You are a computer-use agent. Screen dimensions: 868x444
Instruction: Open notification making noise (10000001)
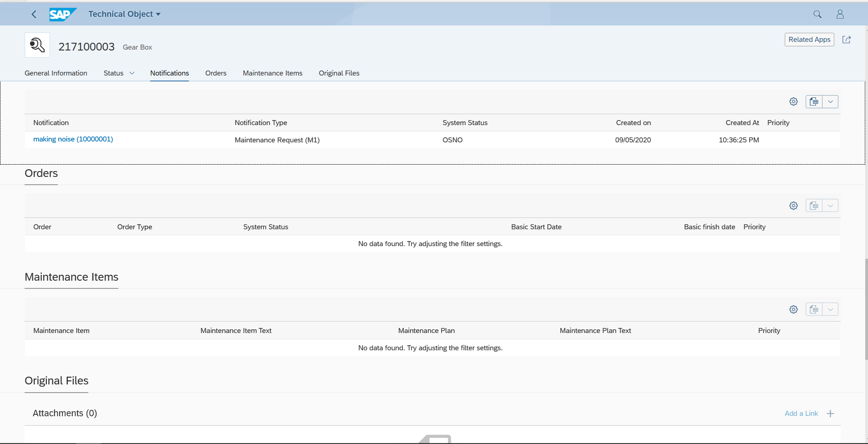click(73, 139)
